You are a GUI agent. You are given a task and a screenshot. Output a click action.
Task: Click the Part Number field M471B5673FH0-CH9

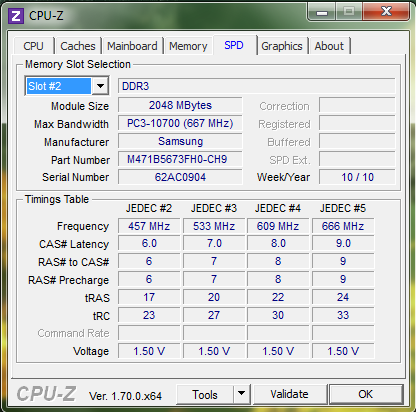pyautogui.click(x=180, y=159)
